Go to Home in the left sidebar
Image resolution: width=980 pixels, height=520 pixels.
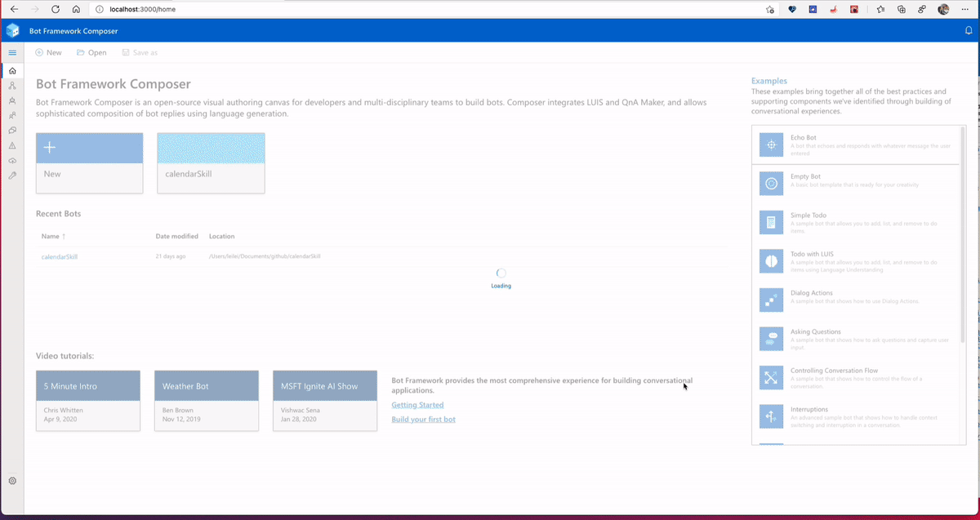coord(12,71)
